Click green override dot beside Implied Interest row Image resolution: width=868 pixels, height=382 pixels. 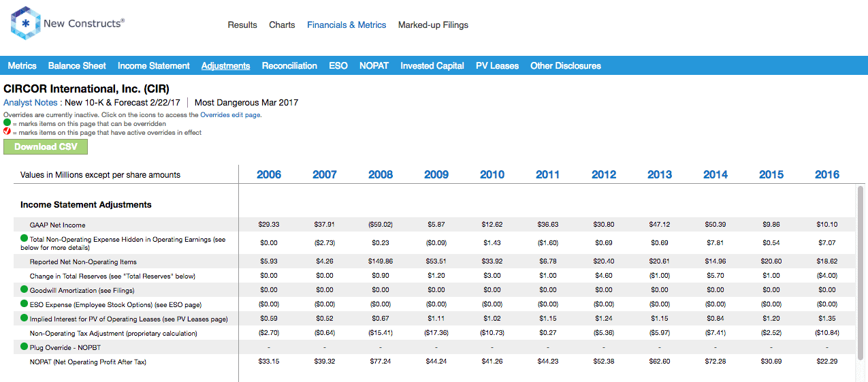[x=25, y=319]
